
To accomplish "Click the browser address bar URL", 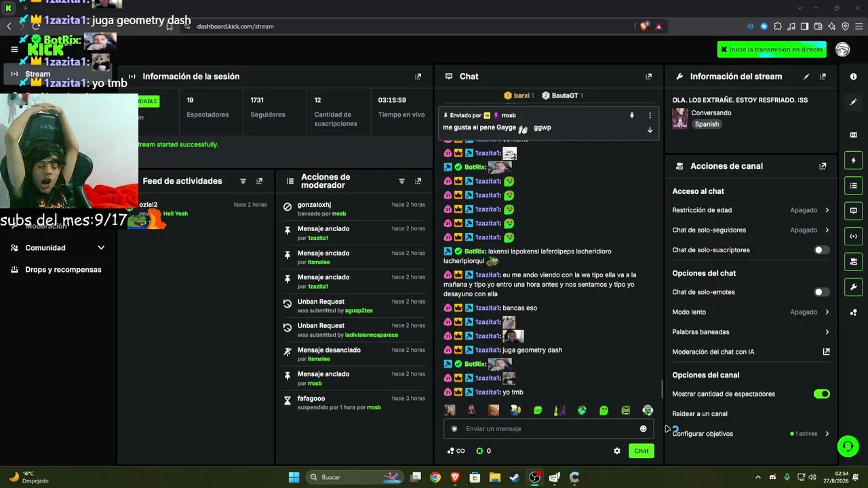I will pos(235,26).
